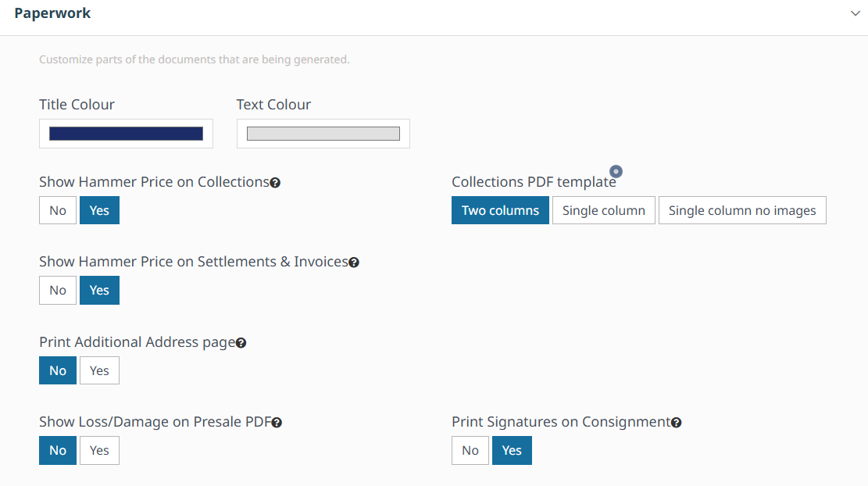Open the Text Colour picker swatch
868x486 pixels.
point(323,134)
